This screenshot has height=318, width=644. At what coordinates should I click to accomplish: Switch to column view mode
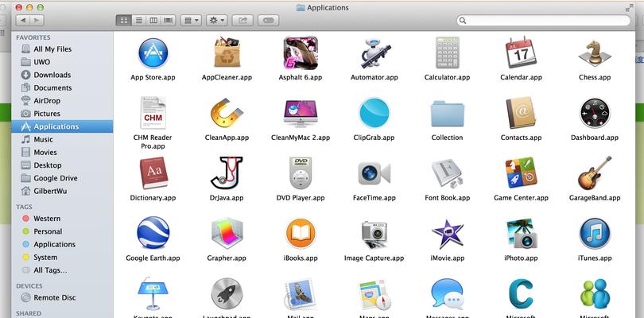(x=153, y=20)
